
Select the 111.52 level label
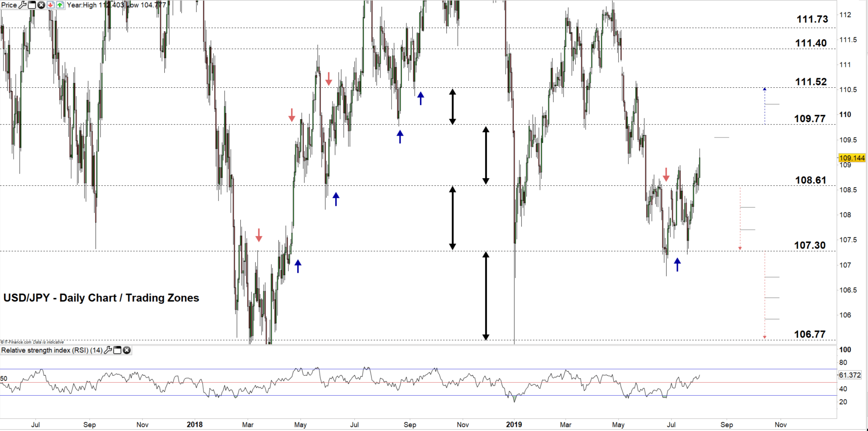click(x=811, y=82)
